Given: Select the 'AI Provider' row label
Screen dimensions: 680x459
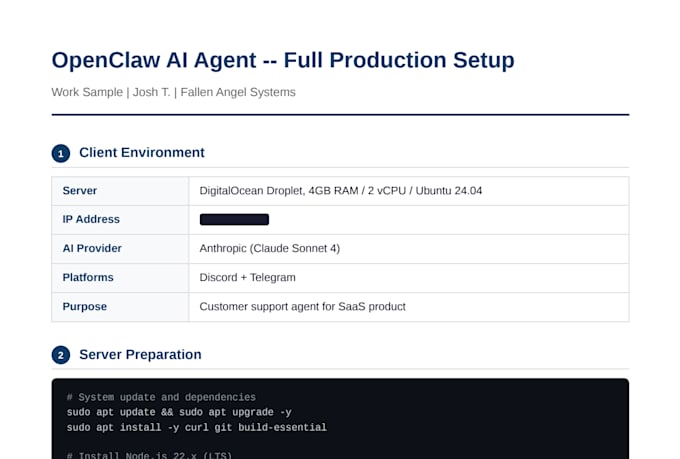Looking at the screenshot, I should 92,249.
